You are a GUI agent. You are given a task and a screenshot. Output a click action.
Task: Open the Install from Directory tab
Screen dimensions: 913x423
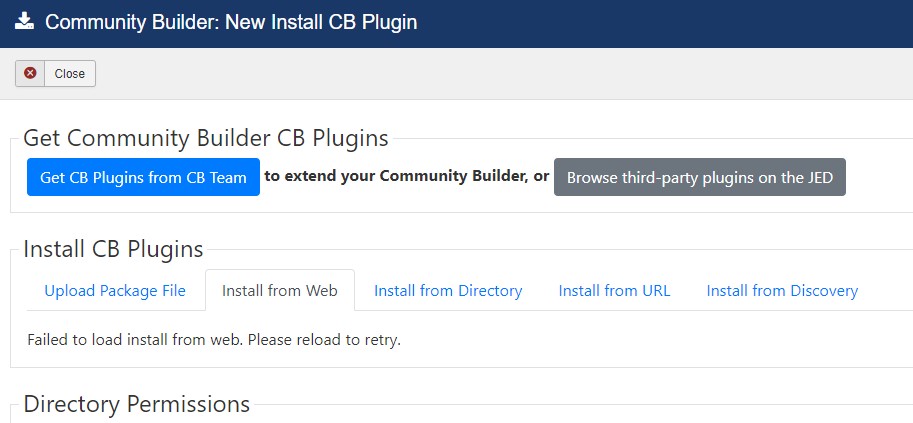coord(448,290)
